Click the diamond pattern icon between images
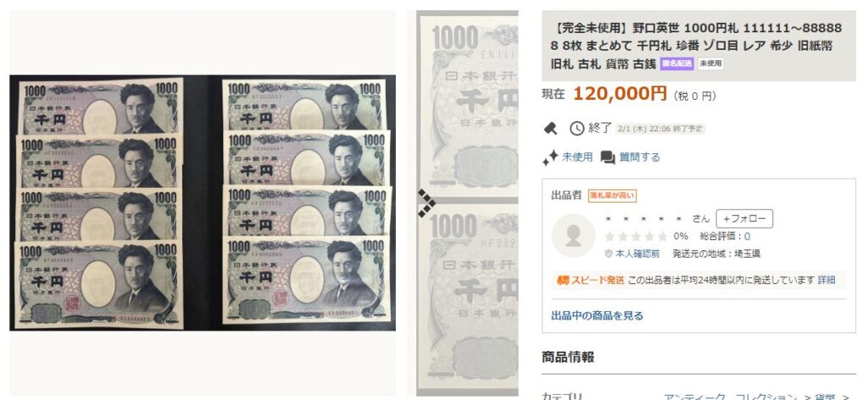The height and width of the screenshot is (400, 868). tap(426, 203)
